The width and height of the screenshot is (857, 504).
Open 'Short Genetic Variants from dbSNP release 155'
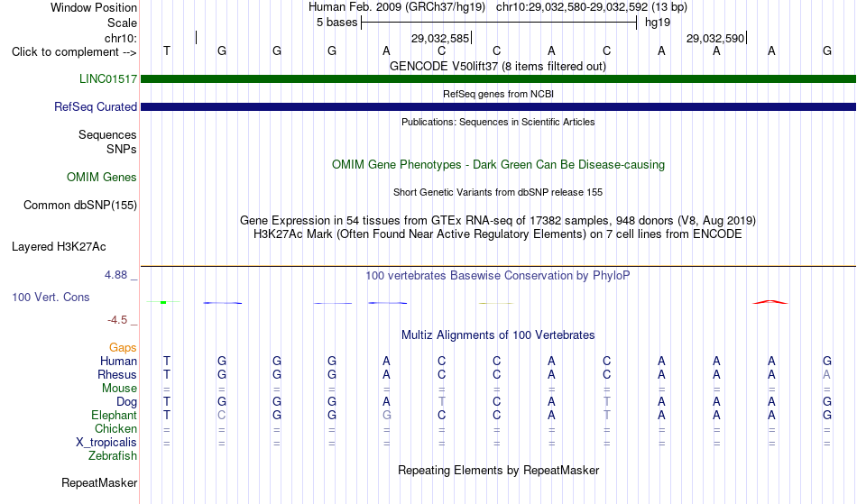tap(498, 192)
